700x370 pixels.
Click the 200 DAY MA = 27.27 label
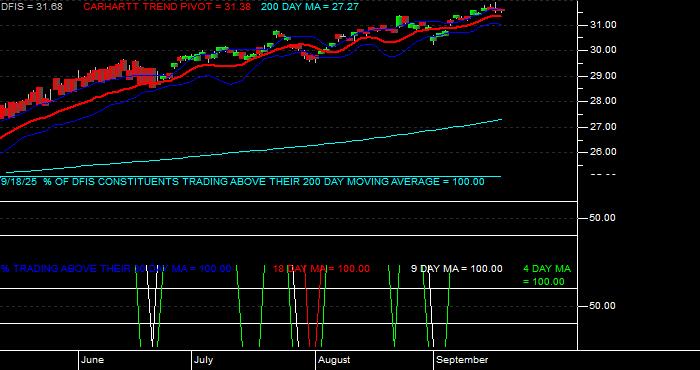point(309,7)
